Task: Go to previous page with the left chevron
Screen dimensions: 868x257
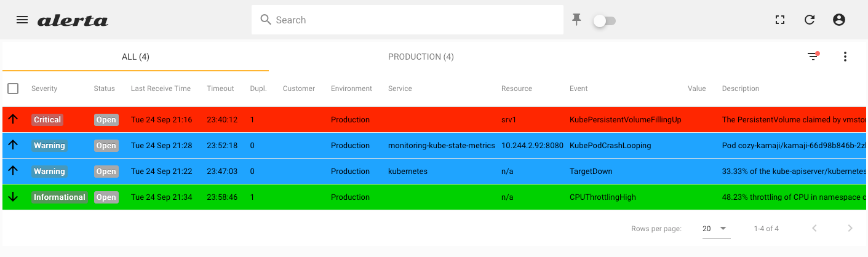Action: (x=814, y=229)
